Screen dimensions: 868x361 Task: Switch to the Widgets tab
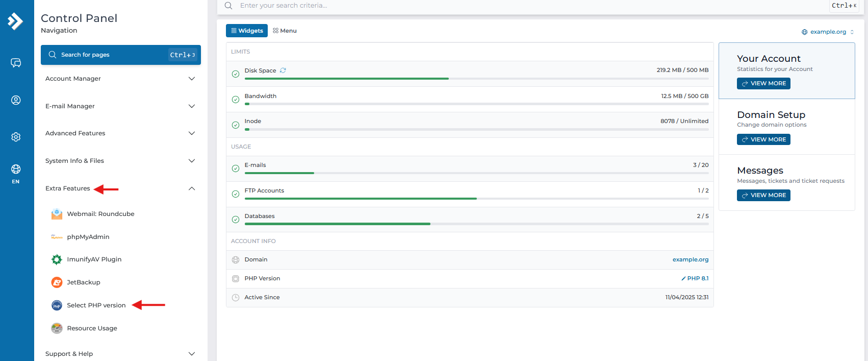point(247,31)
